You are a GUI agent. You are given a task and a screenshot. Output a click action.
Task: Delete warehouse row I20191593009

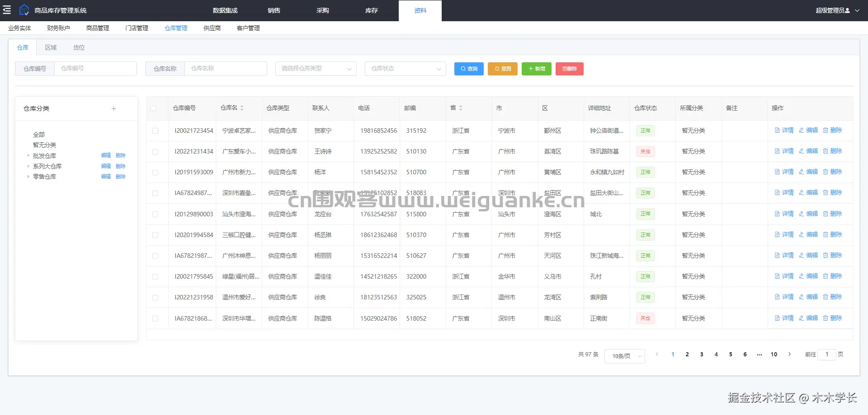pos(832,172)
